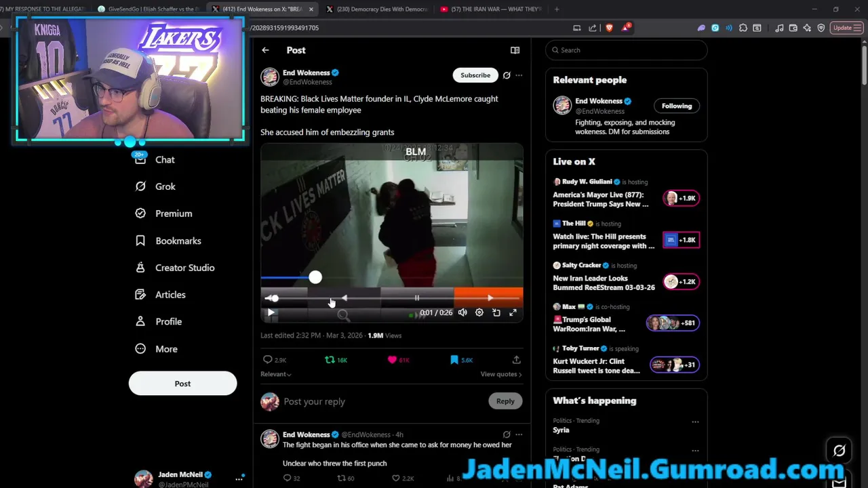Close the End Wokeness tab
Screen dimensions: 868x488
point(311,9)
